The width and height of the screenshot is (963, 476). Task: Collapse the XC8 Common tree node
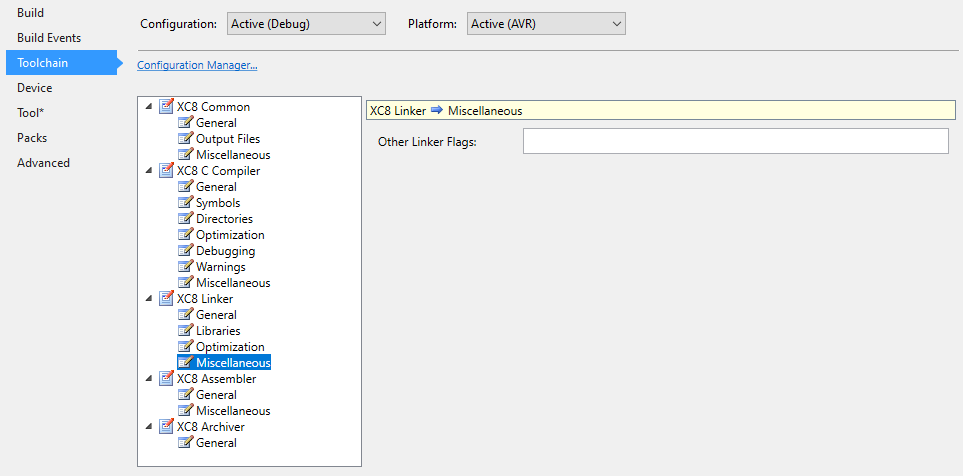click(149, 107)
